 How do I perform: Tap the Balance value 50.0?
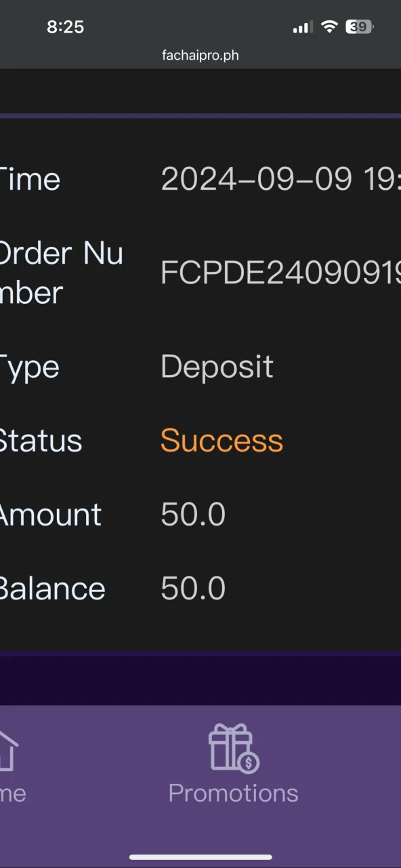click(193, 589)
